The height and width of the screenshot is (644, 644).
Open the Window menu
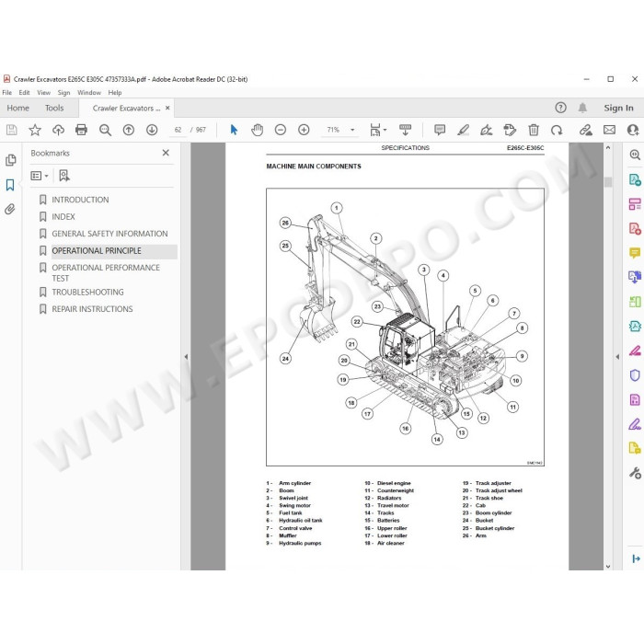pos(89,93)
